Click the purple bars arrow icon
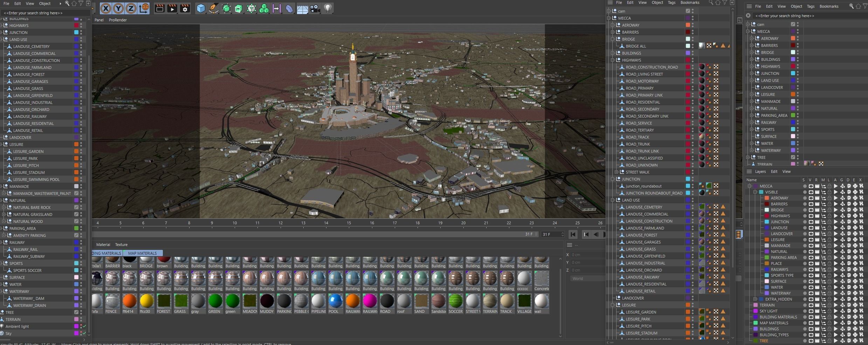 pyautogui.click(x=277, y=8)
